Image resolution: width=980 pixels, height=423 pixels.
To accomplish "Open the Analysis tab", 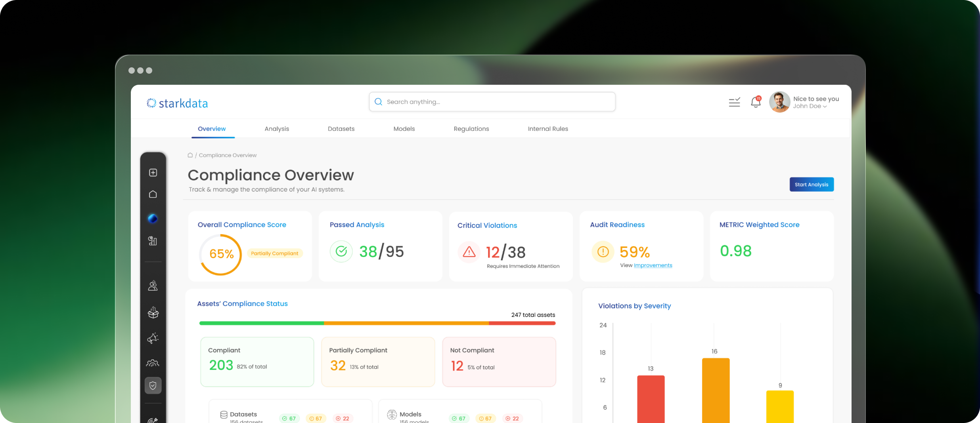I will (x=277, y=129).
